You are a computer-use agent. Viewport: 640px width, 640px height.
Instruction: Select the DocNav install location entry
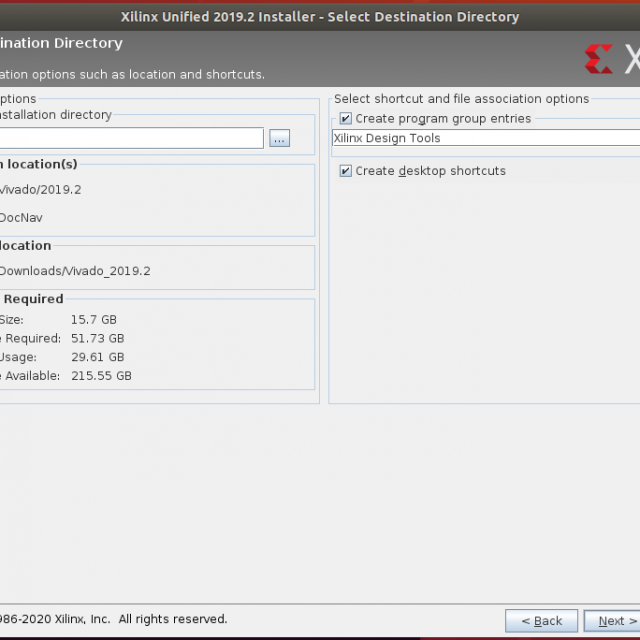point(21,217)
